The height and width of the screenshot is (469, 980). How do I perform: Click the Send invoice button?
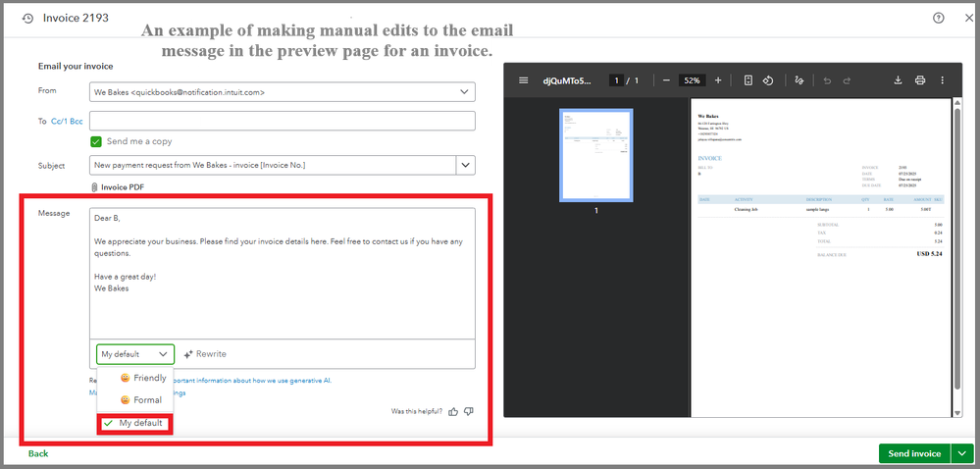coord(914,453)
